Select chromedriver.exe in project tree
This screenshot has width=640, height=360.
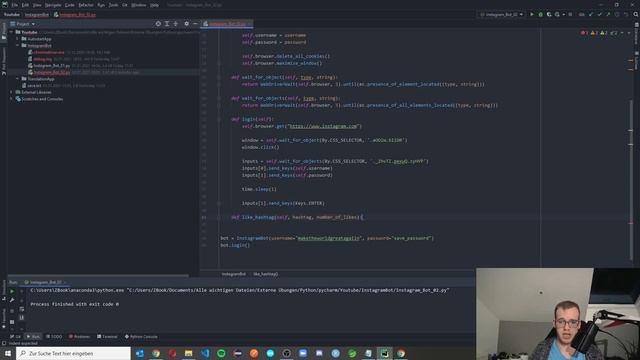tap(49, 52)
